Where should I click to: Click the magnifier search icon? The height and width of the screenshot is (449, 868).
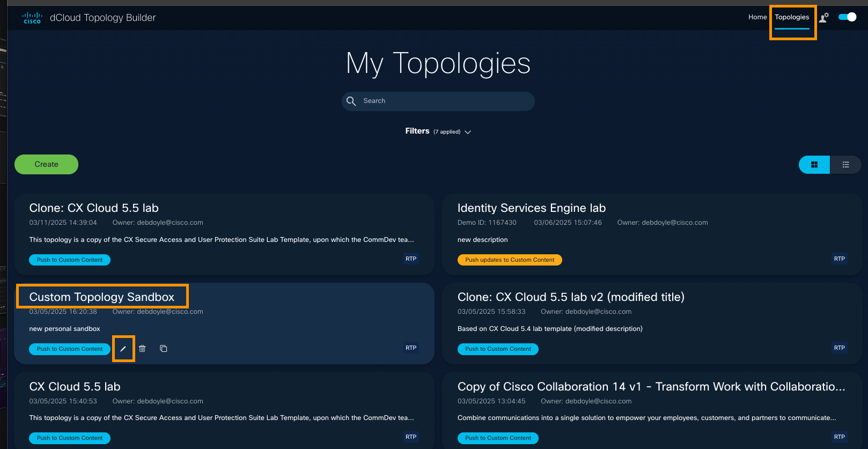pyautogui.click(x=351, y=101)
